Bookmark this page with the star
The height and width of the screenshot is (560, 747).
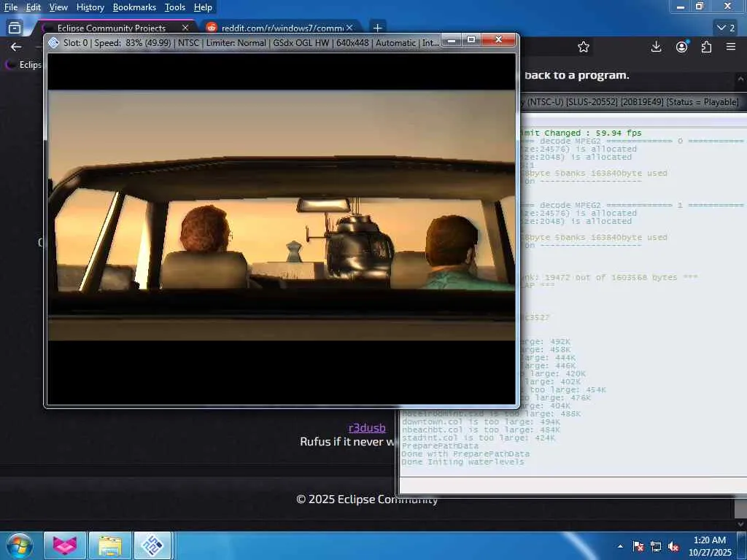(584, 47)
